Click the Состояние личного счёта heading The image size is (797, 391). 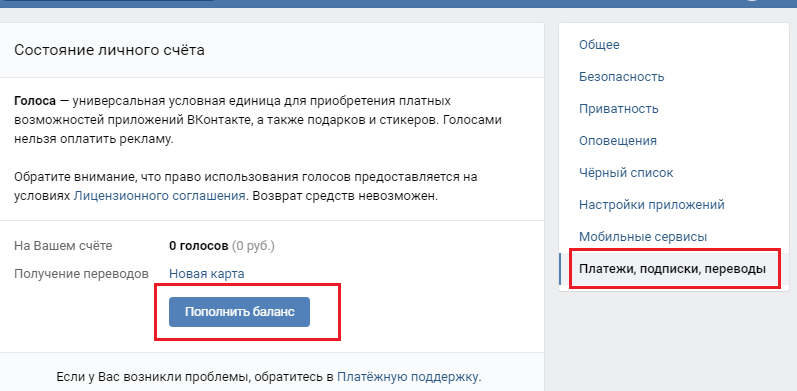pyautogui.click(x=109, y=50)
